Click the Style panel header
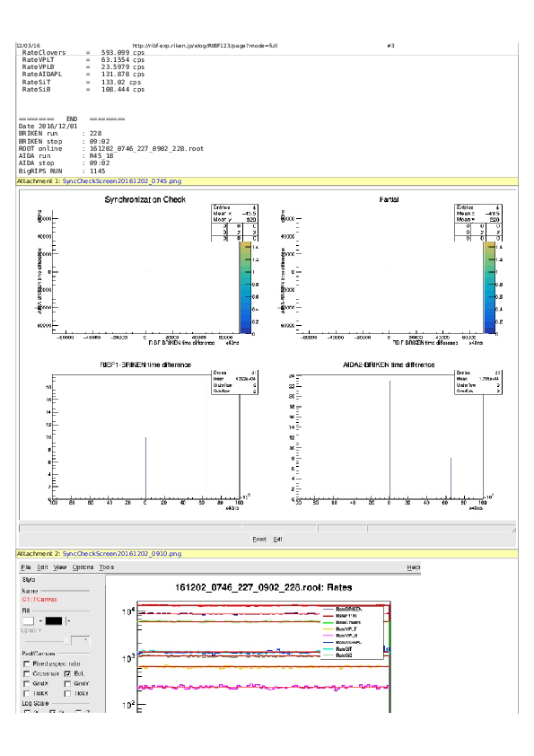This screenshot has height=756, width=534. click(x=29, y=580)
